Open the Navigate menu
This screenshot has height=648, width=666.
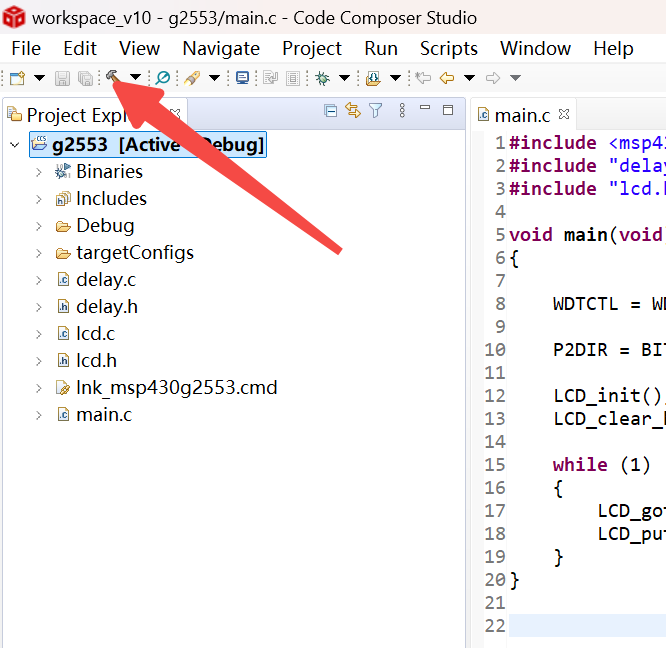(221, 48)
